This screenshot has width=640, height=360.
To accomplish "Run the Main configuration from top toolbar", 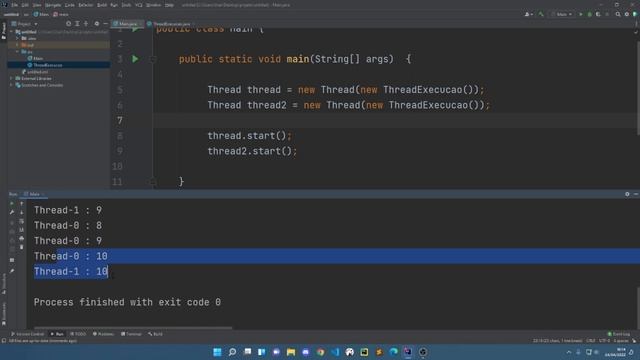I will pos(581,14).
